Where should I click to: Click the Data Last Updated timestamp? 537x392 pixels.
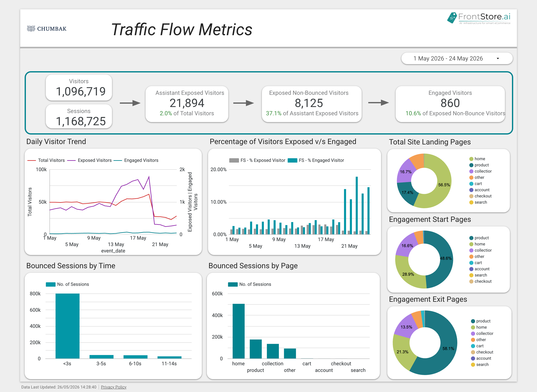click(x=59, y=387)
